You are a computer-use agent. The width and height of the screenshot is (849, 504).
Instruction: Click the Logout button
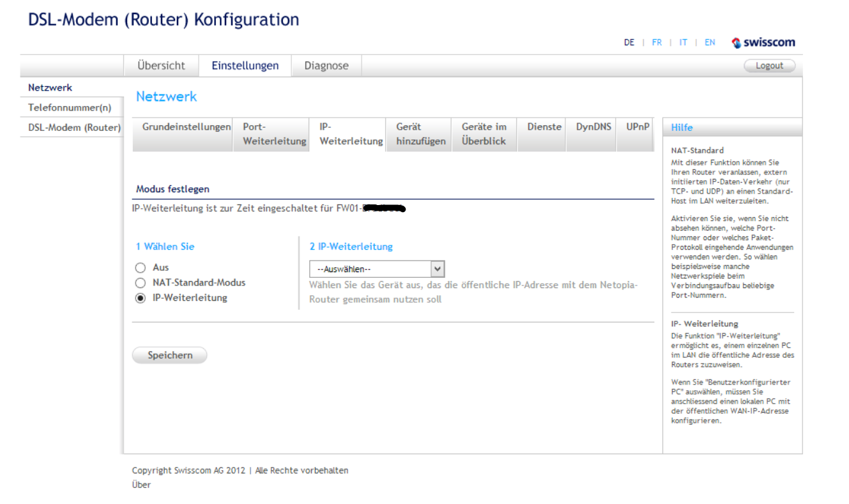[769, 65]
